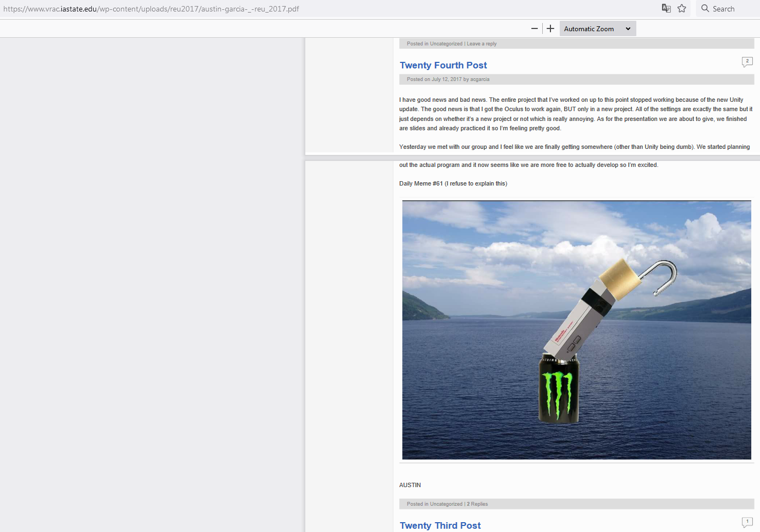Click the Monster can meme image
The image size is (760, 532).
point(577,330)
